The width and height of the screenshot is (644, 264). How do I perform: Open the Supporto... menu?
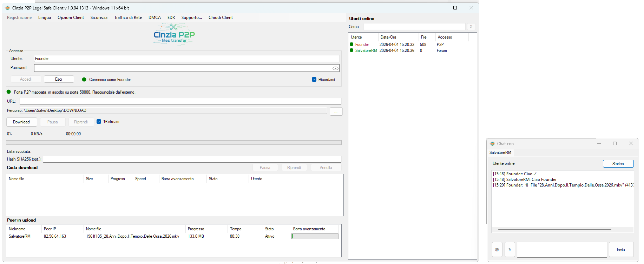pos(192,18)
